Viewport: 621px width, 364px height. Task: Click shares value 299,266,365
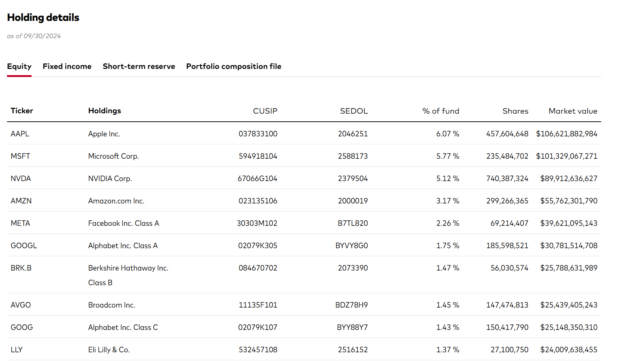click(x=507, y=201)
